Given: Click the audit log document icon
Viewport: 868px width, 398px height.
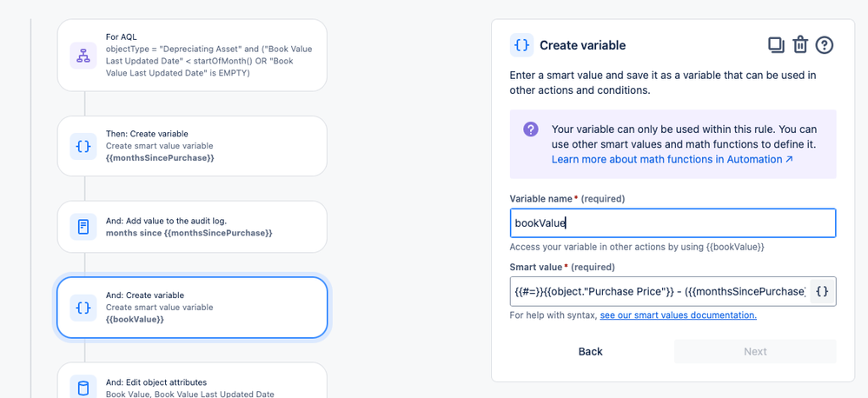Looking at the screenshot, I should (83, 227).
